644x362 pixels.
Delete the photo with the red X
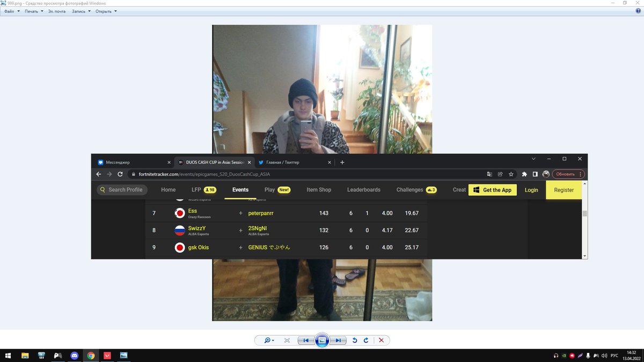381,341
